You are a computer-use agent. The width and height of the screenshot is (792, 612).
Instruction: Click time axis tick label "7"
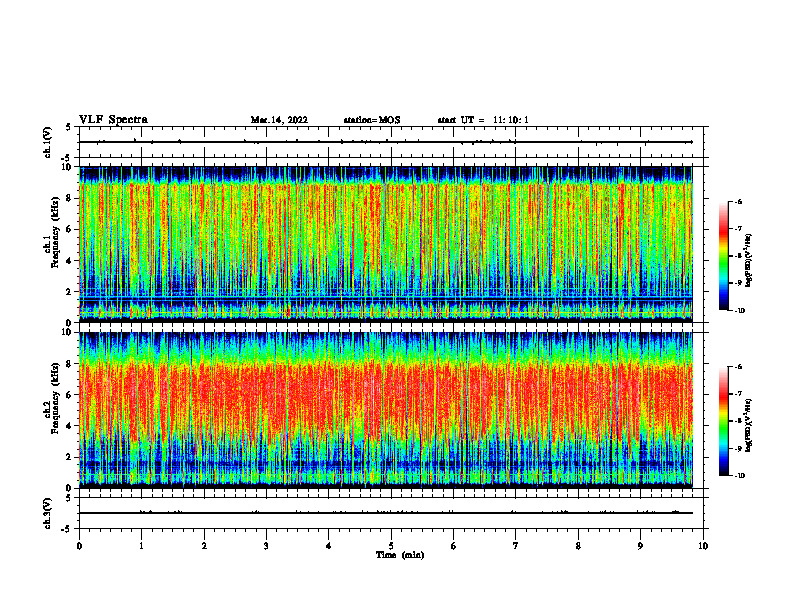click(516, 546)
